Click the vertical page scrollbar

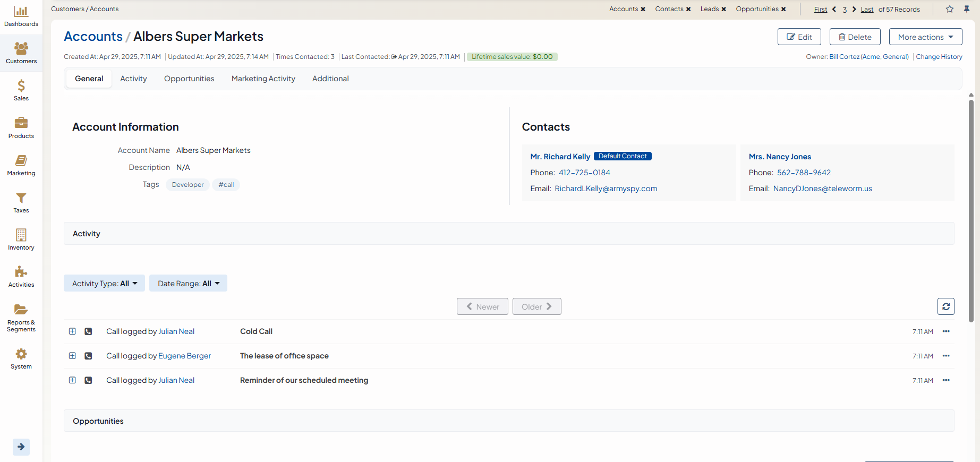click(971, 212)
